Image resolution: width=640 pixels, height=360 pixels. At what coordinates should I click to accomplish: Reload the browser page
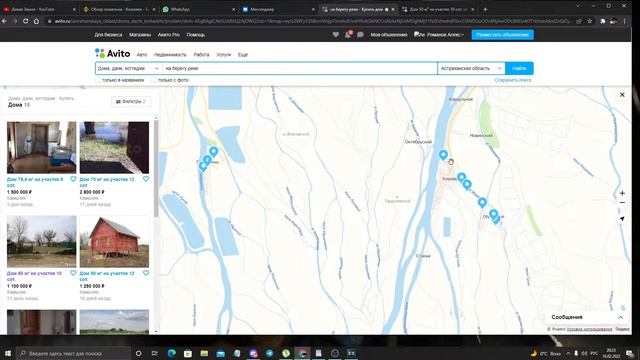[x=25, y=21]
